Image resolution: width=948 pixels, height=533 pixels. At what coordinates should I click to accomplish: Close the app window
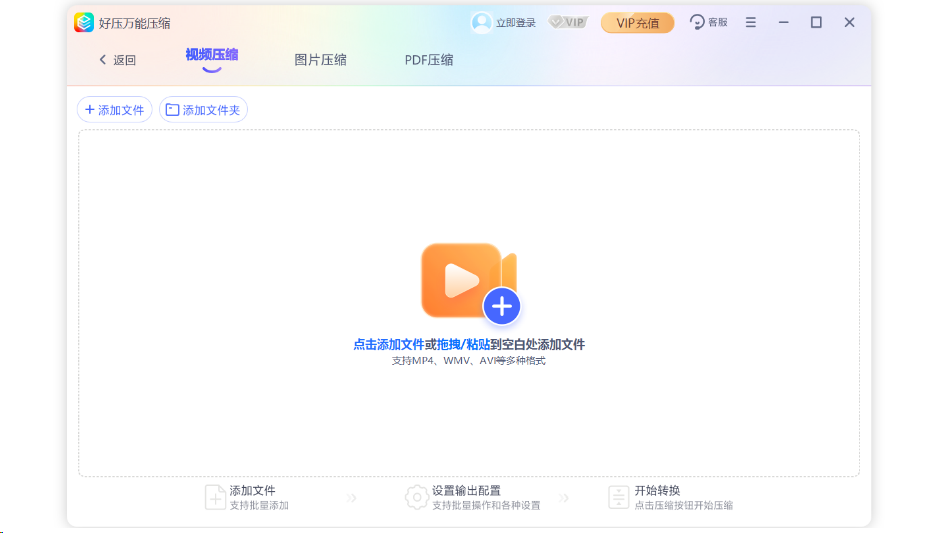tap(849, 22)
